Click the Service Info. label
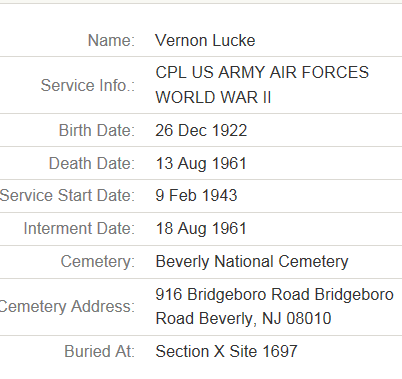The height and width of the screenshot is (379, 402). point(88,85)
